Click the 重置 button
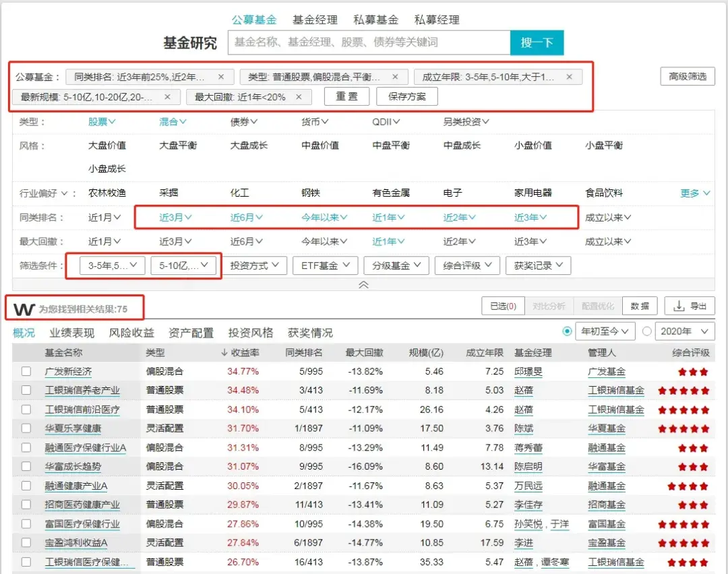This screenshot has width=728, height=574. click(x=347, y=96)
